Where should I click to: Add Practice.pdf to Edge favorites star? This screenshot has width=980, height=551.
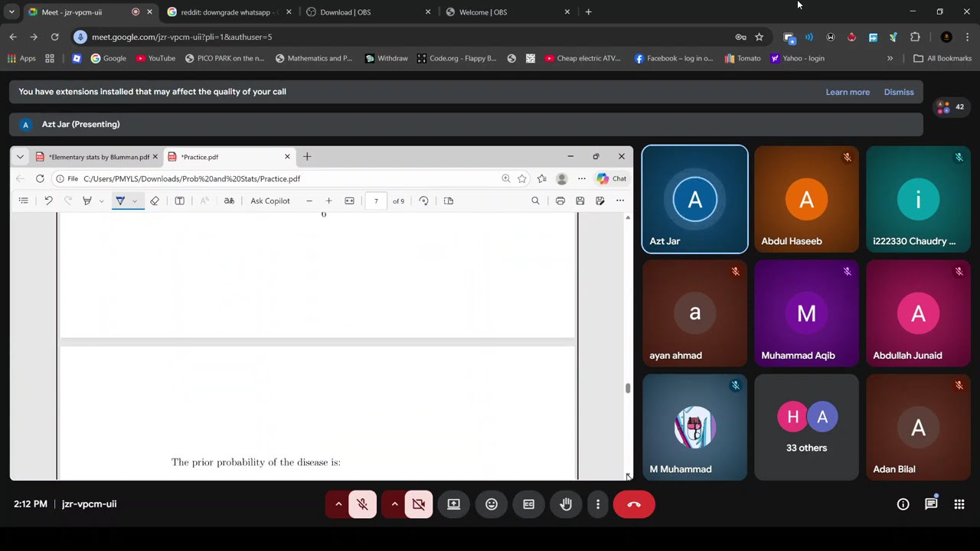coord(522,178)
